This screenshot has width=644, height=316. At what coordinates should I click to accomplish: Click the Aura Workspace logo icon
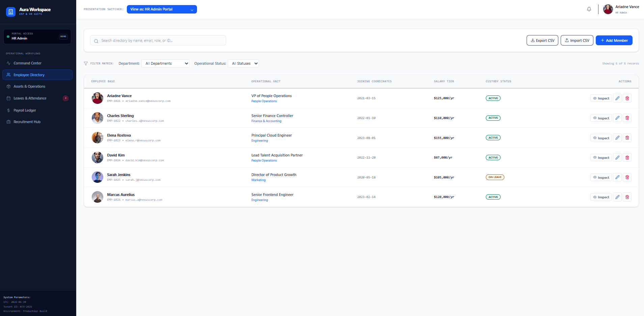11,12
